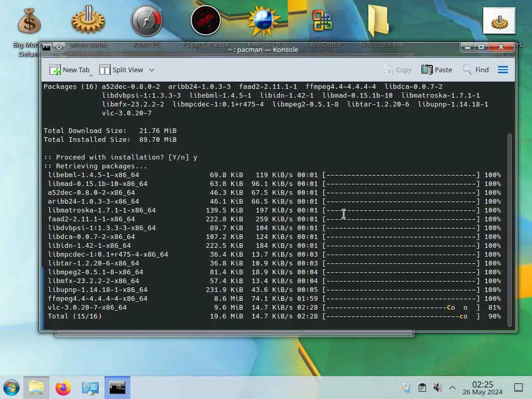The image size is (532, 399).
Task: Open the KevinOffice desktop icon
Action: point(322,21)
